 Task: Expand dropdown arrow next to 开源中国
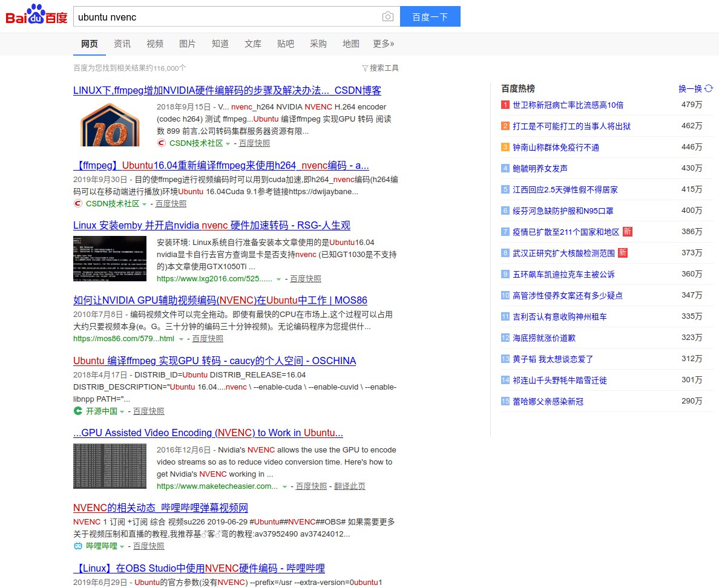122,412
